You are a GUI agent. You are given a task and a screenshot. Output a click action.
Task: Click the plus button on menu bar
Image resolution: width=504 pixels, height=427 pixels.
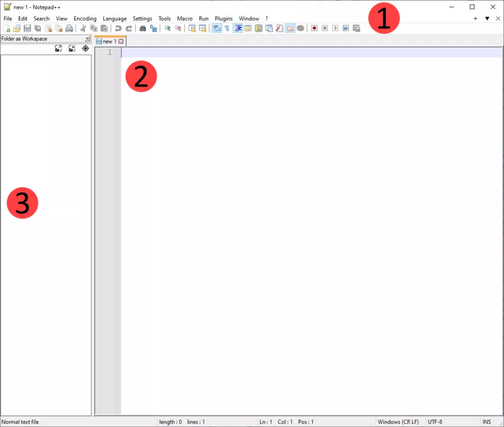coord(475,19)
